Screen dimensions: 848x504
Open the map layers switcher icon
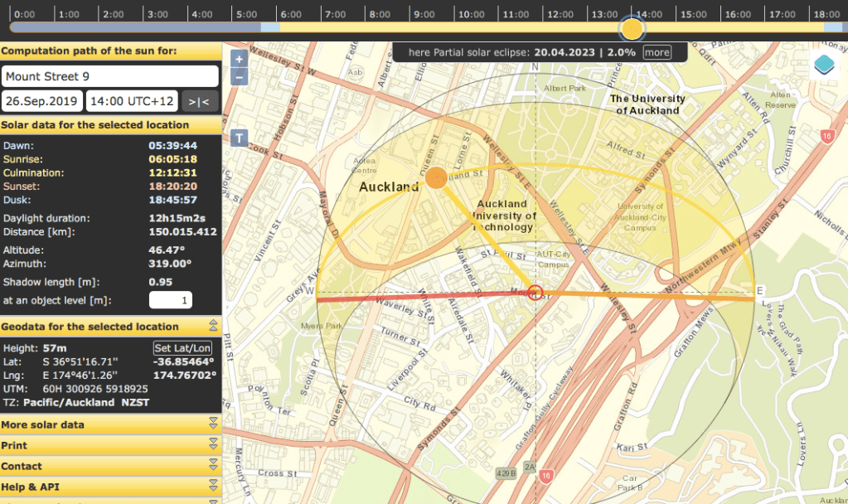(825, 65)
